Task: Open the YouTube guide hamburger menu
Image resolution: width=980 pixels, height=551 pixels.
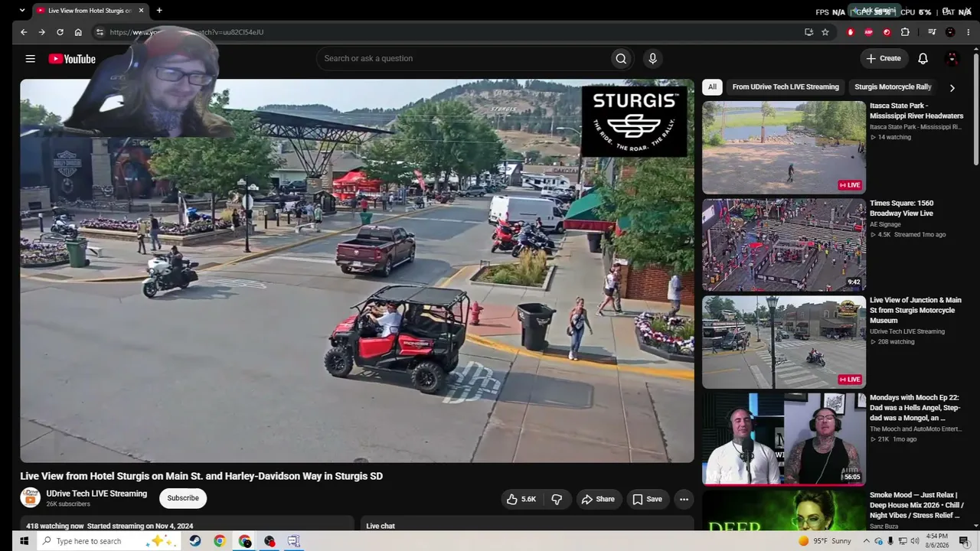Action: pos(30,59)
